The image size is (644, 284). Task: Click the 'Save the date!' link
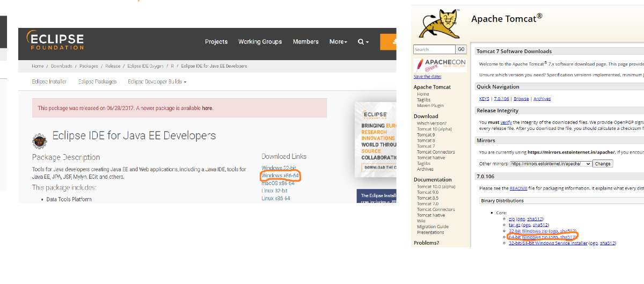pyautogui.click(x=427, y=77)
